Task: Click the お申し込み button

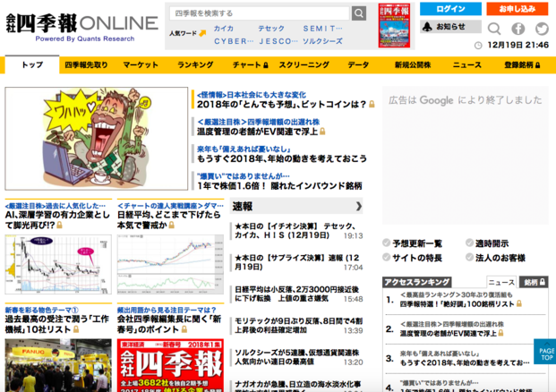Action: [518, 9]
